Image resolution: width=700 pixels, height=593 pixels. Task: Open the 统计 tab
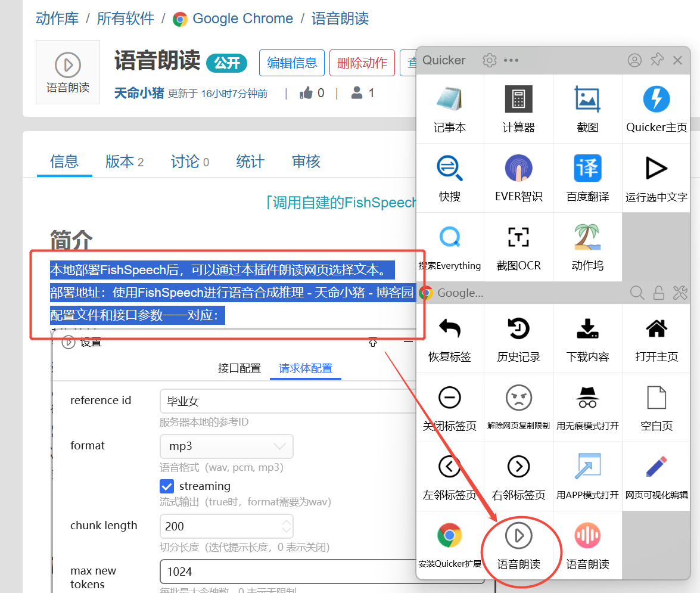click(x=250, y=161)
